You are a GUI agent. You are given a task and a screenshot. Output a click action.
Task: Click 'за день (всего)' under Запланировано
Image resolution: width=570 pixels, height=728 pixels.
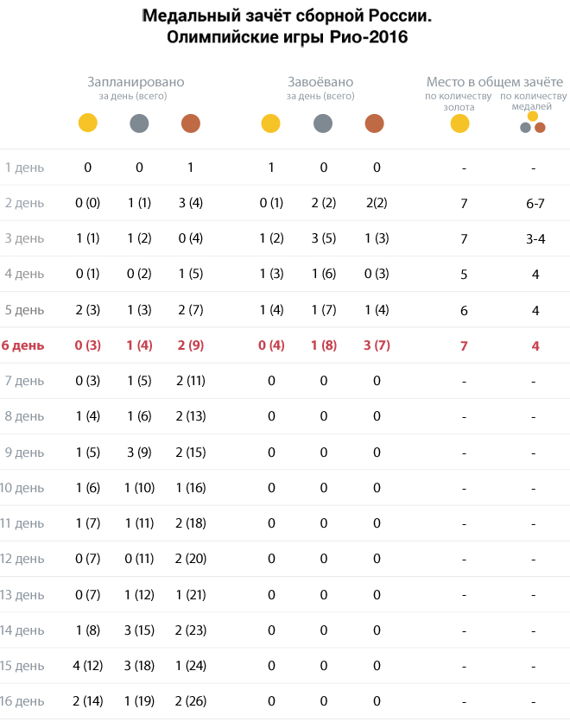133,96
